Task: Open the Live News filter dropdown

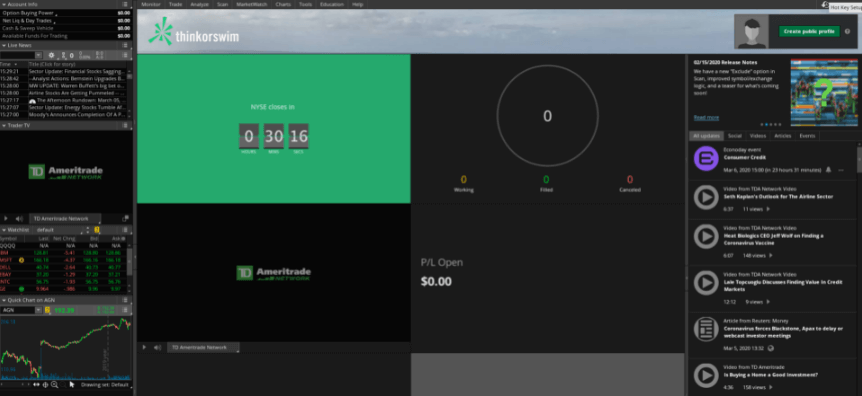Action: point(38,56)
